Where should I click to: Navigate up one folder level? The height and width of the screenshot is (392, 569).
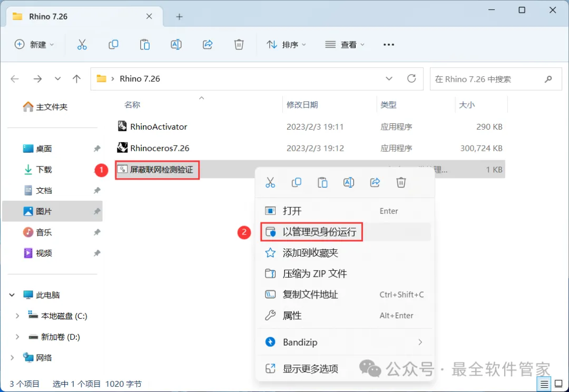click(76, 79)
